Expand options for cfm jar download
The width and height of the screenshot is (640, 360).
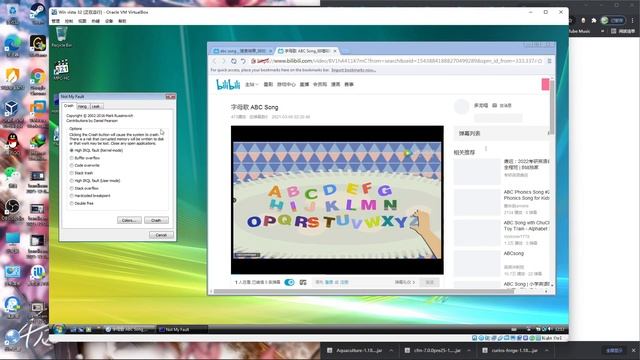[x=469, y=350]
